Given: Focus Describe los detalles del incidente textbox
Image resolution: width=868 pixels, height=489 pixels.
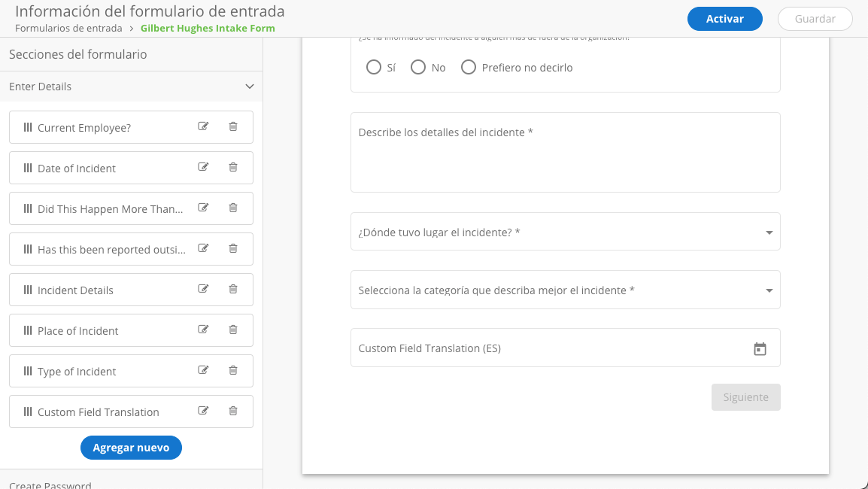Looking at the screenshot, I should pos(565,152).
